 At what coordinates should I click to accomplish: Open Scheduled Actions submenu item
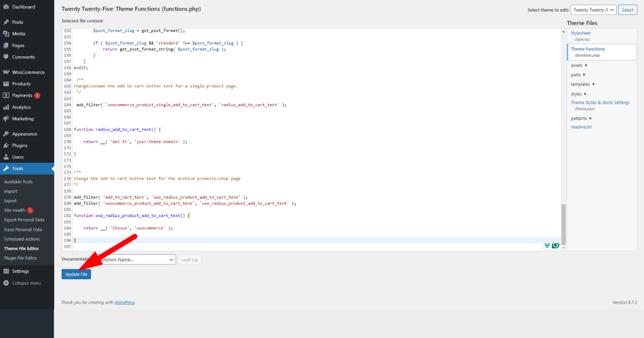pyautogui.click(x=22, y=239)
